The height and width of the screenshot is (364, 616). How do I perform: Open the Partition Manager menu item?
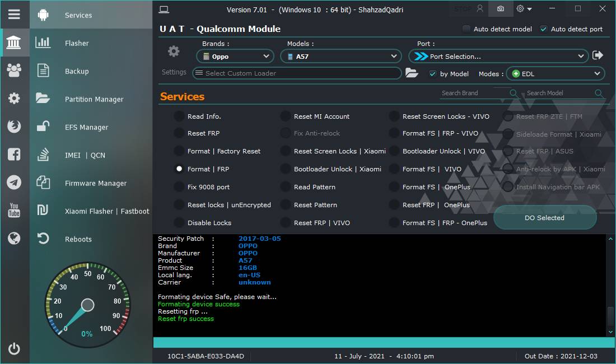click(94, 99)
